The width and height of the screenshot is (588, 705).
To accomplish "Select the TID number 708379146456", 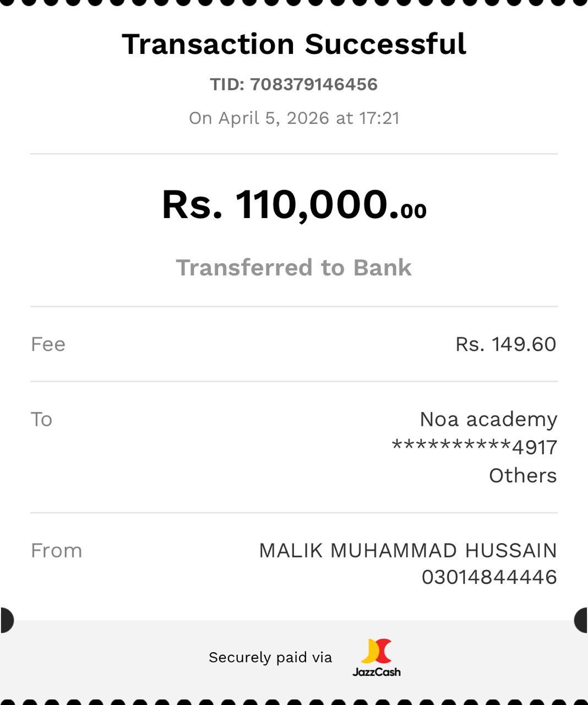I will coord(313,84).
